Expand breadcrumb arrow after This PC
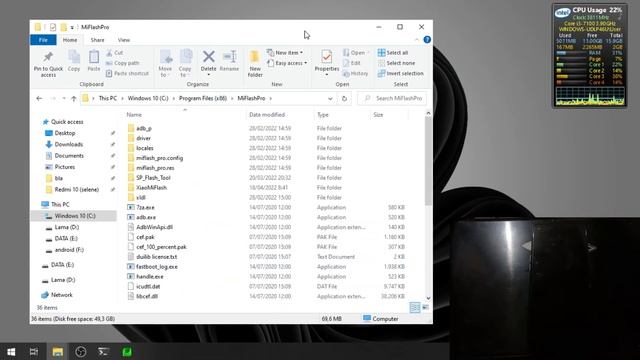The width and height of the screenshot is (640, 360). (x=123, y=98)
